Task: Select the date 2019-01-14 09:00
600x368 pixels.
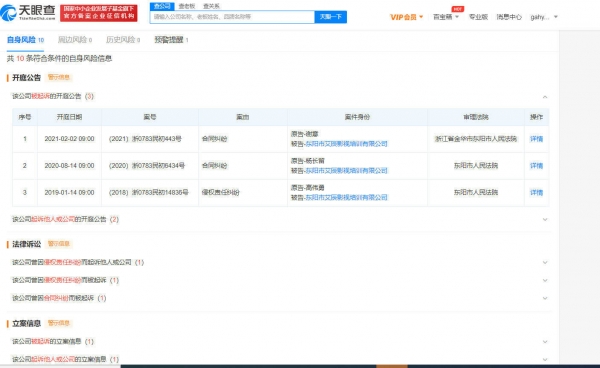Action: (69, 192)
